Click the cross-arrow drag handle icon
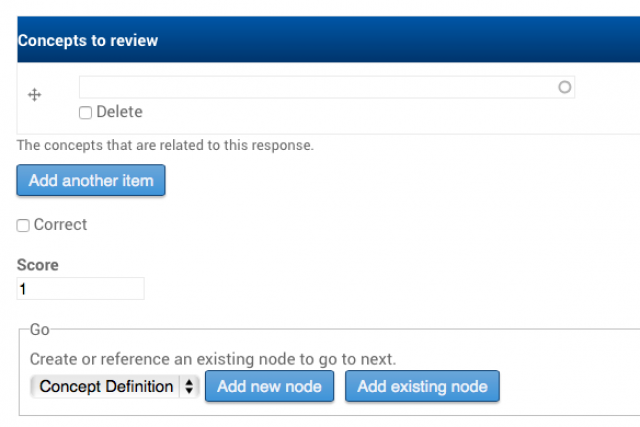The width and height of the screenshot is (640, 427). [x=35, y=95]
